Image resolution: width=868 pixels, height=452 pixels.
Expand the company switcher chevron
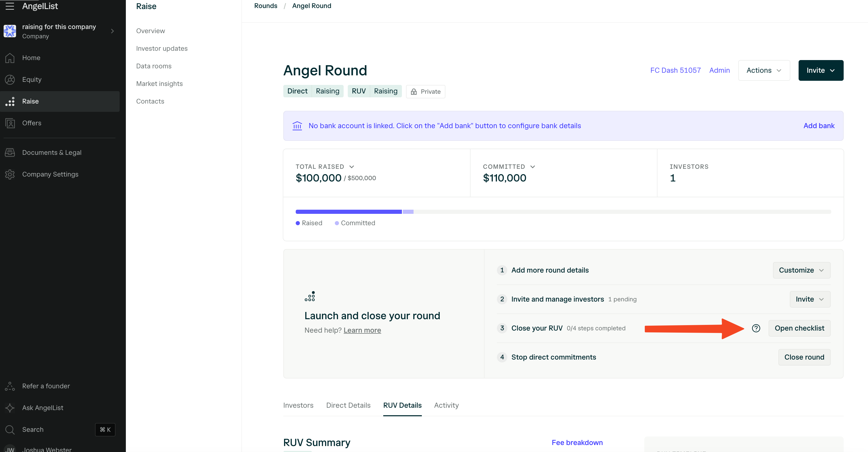[x=113, y=31]
